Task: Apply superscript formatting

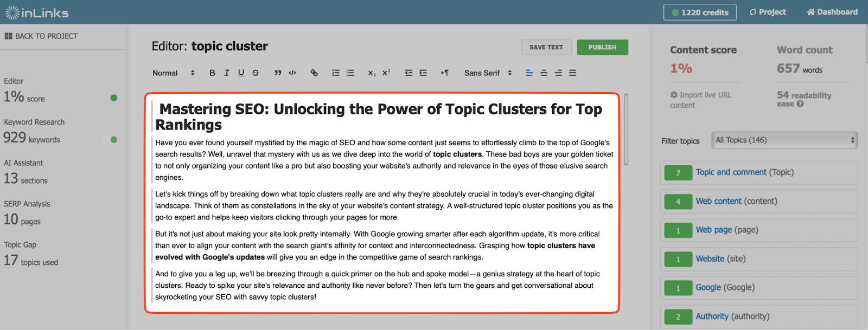Action: point(386,73)
